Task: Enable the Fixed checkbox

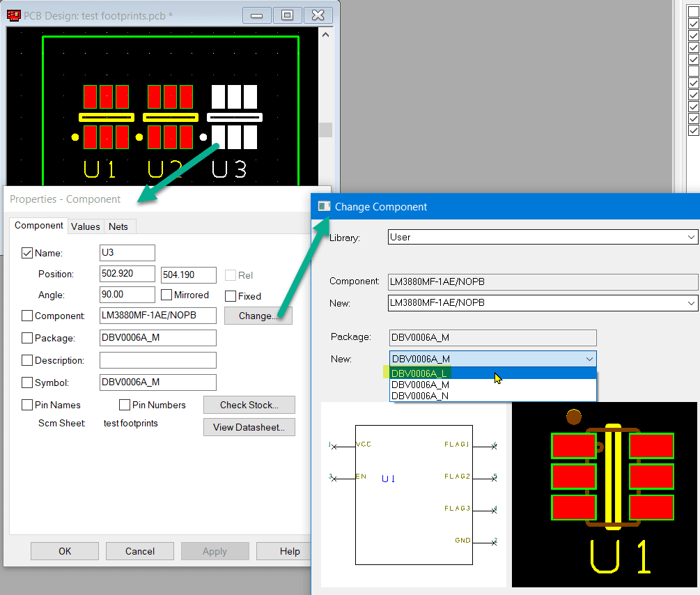Action: click(231, 296)
